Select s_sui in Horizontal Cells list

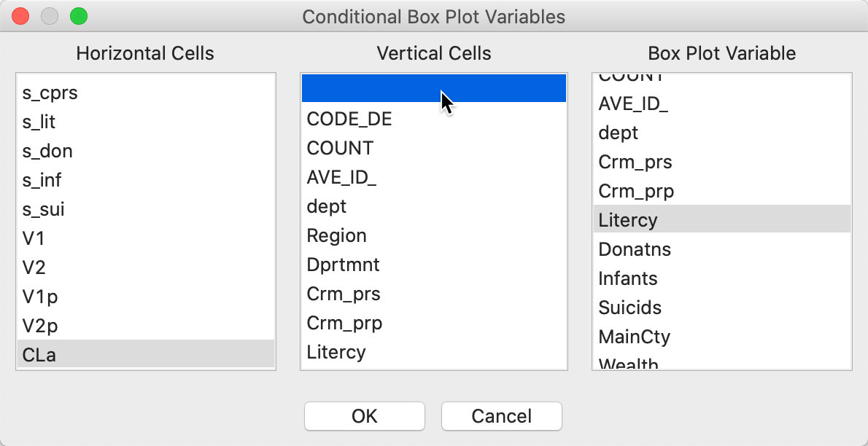pyautogui.click(x=146, y=210)
